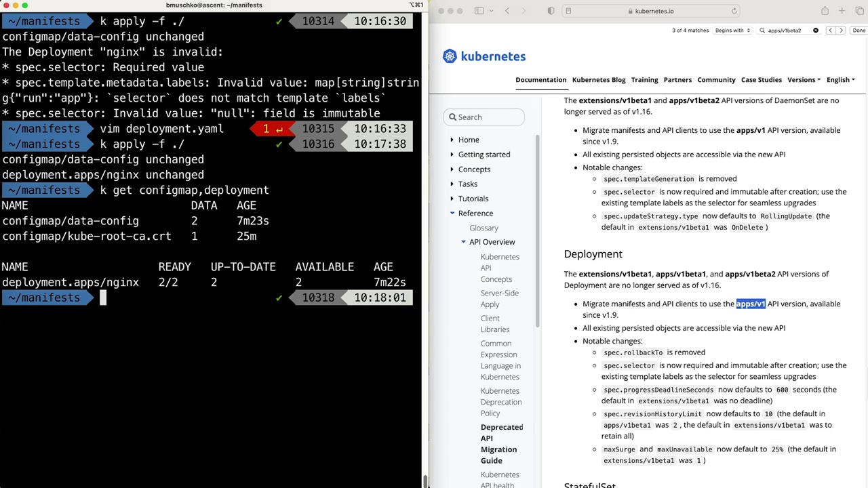868x488 pixels.
Task: Open Kubernetes API Concepts sidebar link
Action: tap(500, 268)
